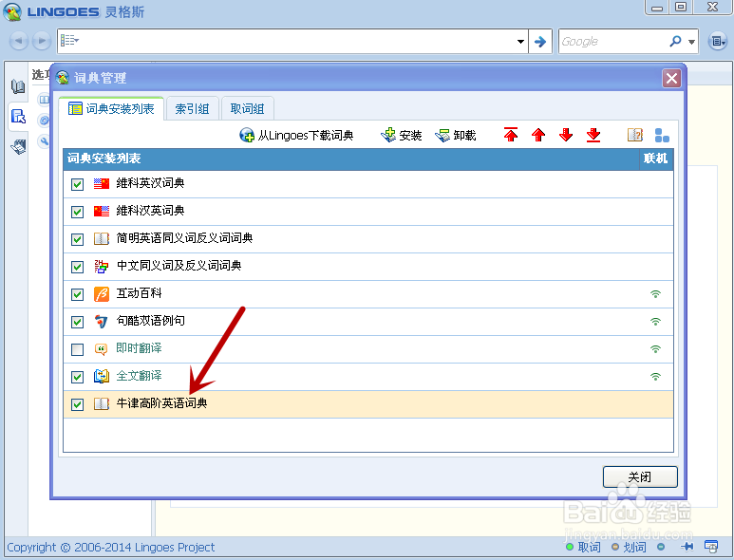This screenshot has width=734, height=560.
Task: Click the 維科汉英词典 flag icon
Action: click(x=101, y=211)
